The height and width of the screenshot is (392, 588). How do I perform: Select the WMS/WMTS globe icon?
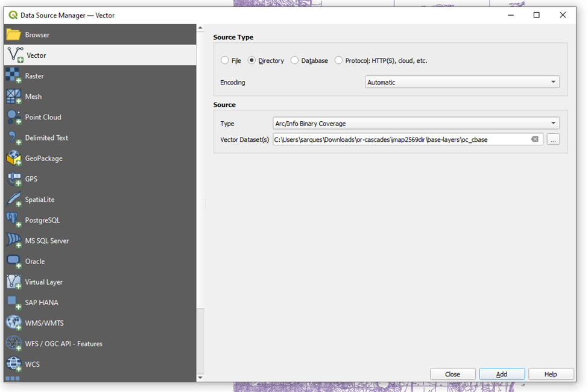13,323
